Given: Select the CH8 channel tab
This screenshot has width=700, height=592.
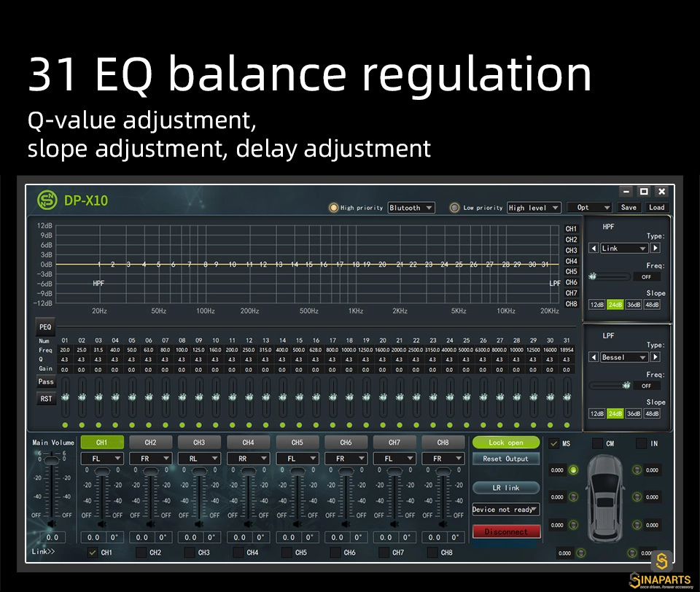Looking at the screenshot, I should coord(443,443).
